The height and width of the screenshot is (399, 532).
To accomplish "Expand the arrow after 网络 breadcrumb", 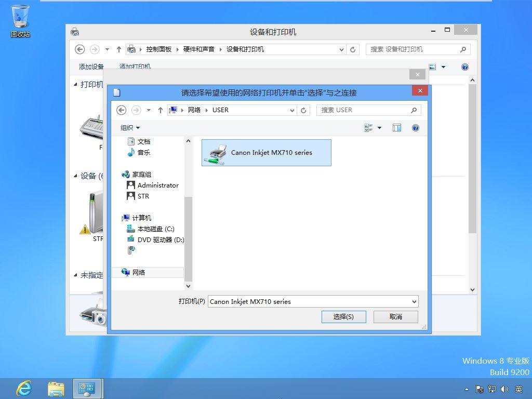I will tap(206, 110).
